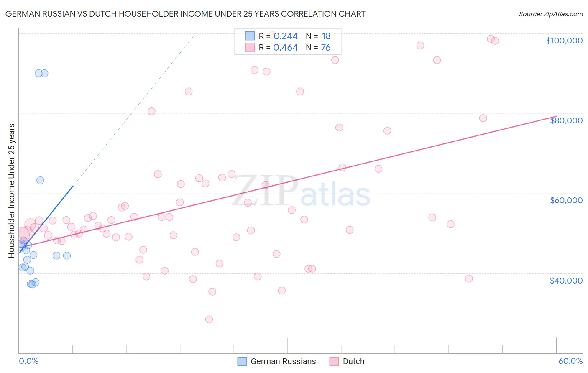Viewport: 588px width, 373px height.
Task: Click the $40,000 y-axis label
Action: [x=566, y=281]
